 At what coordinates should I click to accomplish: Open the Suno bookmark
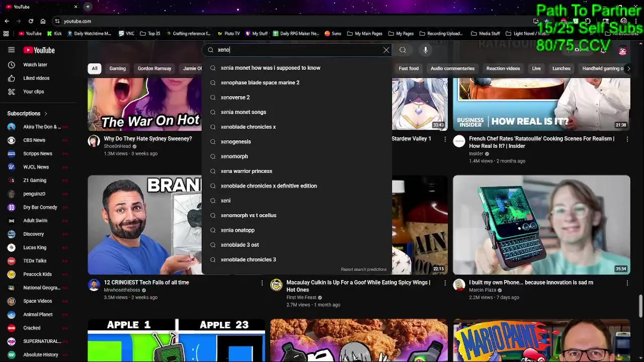tap(333, 34)
